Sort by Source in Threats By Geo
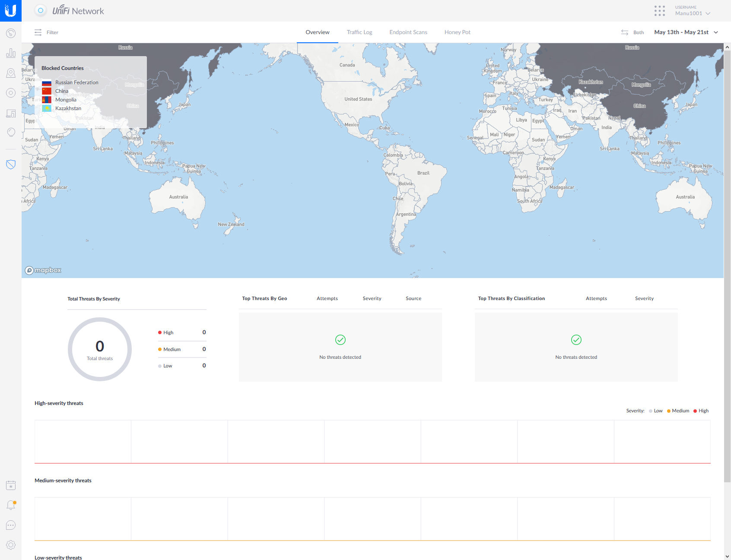The image size is (731, 560). tap(413, 298)
